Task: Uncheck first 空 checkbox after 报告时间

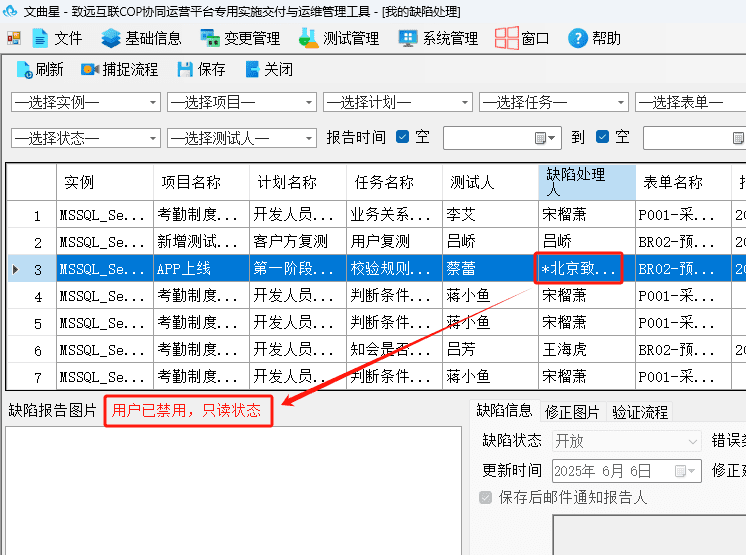Action: (x=402, y=137)
